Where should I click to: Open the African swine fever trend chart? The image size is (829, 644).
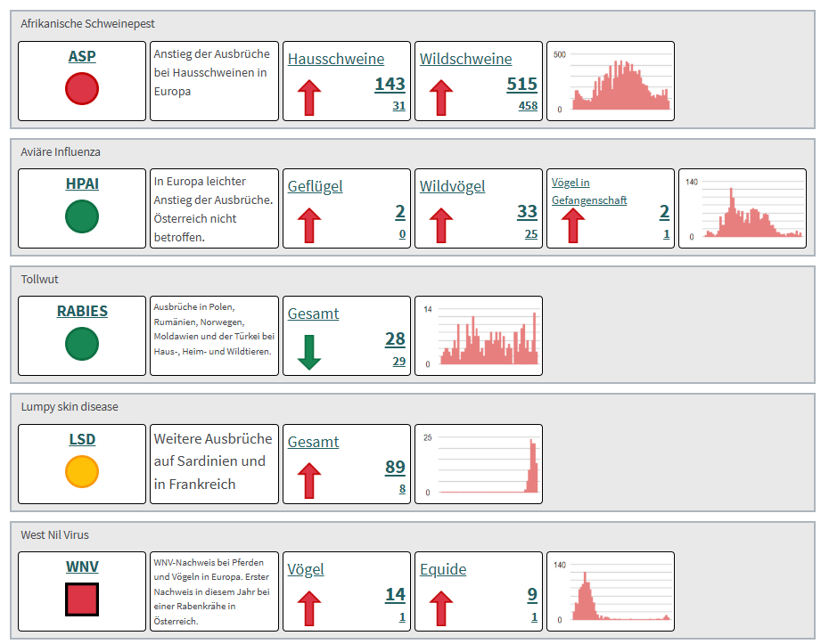(611, 81)
